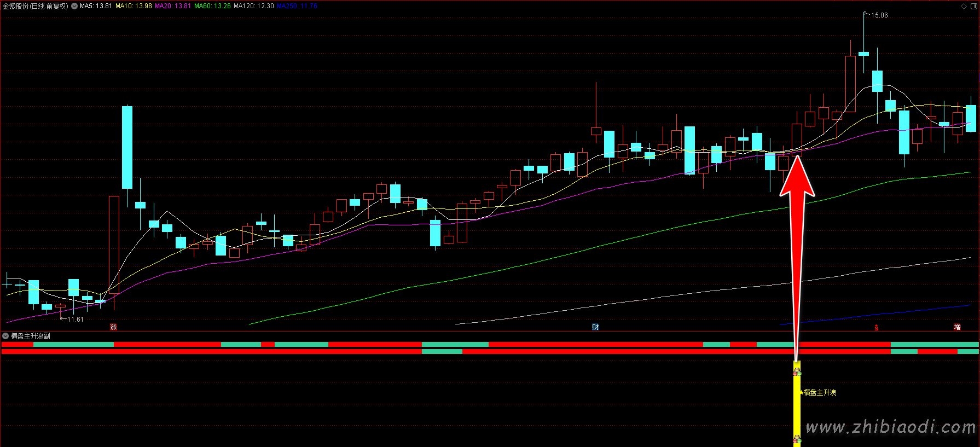Click the red 涨 marker icon
This screenshot has height=447, width=980.
pyautogui.click(x=113, y=327)
